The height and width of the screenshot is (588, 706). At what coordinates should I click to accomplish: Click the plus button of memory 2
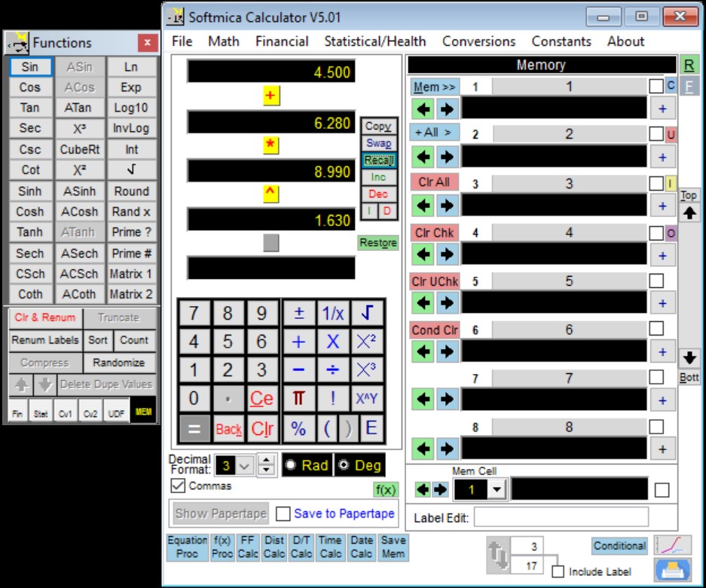(x=662, y=158)
